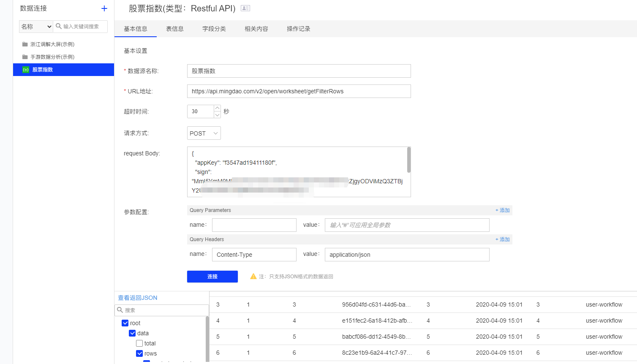Select 手游数据分析(示例) folder icon
The width and height of the screenshot is (637, 364).
pyautogui.click(x=25, y=57)
